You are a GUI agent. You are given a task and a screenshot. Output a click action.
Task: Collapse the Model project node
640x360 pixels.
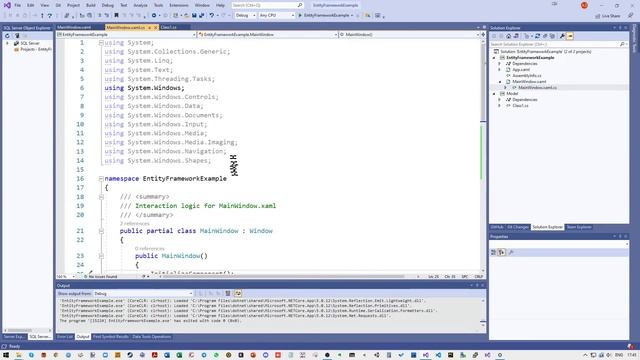tap(494, 94)
